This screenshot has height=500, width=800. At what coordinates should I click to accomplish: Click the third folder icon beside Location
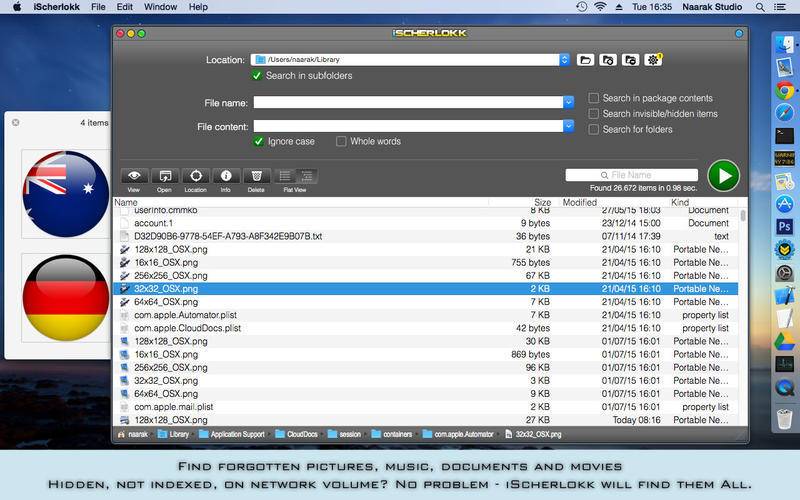[630, 60]
